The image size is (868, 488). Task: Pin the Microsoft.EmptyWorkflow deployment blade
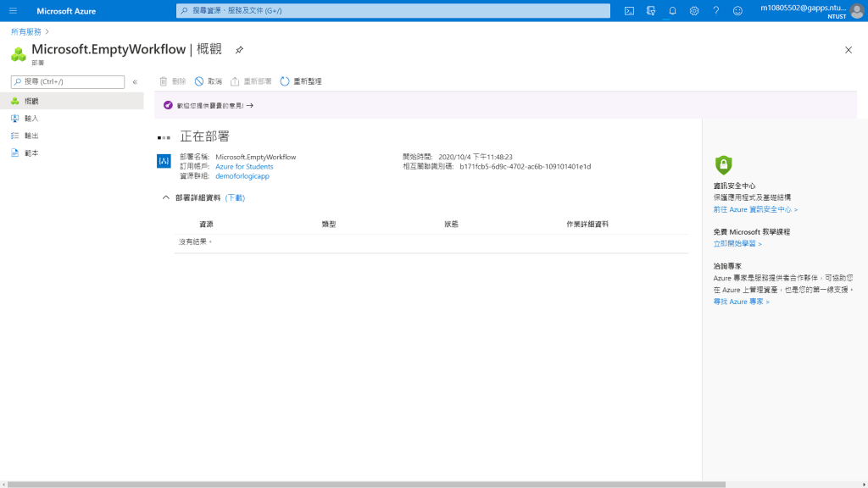[x=239, y=50]
